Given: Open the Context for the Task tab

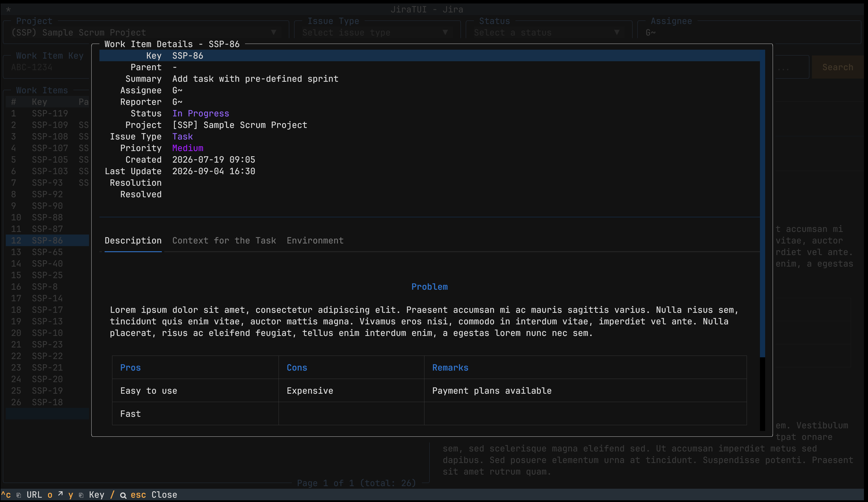Looking at the screenshot, I should [224, 240].
